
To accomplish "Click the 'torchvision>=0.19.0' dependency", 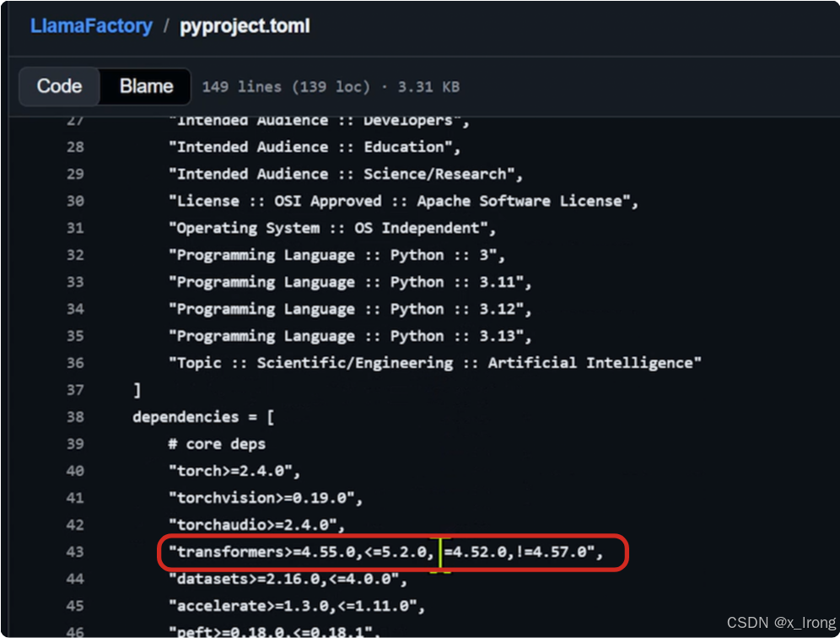I will (266, 498).
